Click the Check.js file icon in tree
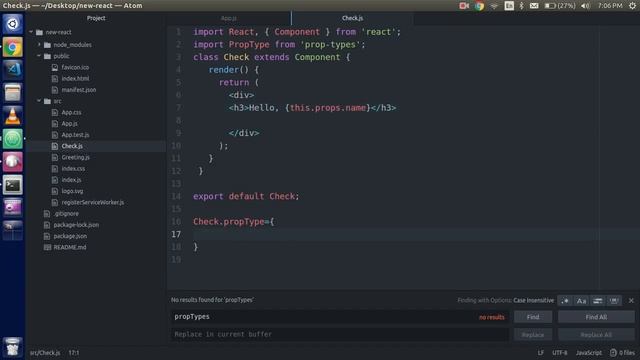Viewport: 640px width, 360px height. pos(55,146)
